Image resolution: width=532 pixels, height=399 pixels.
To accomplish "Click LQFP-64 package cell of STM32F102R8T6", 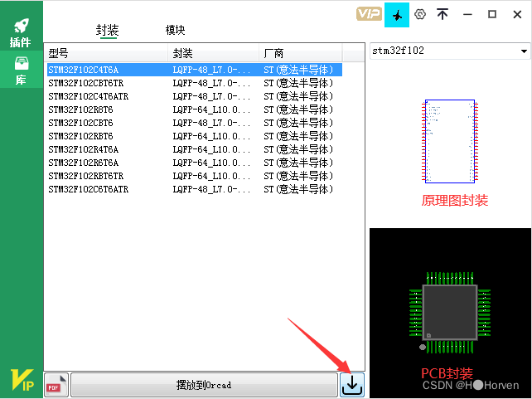I will coord(211,109).
